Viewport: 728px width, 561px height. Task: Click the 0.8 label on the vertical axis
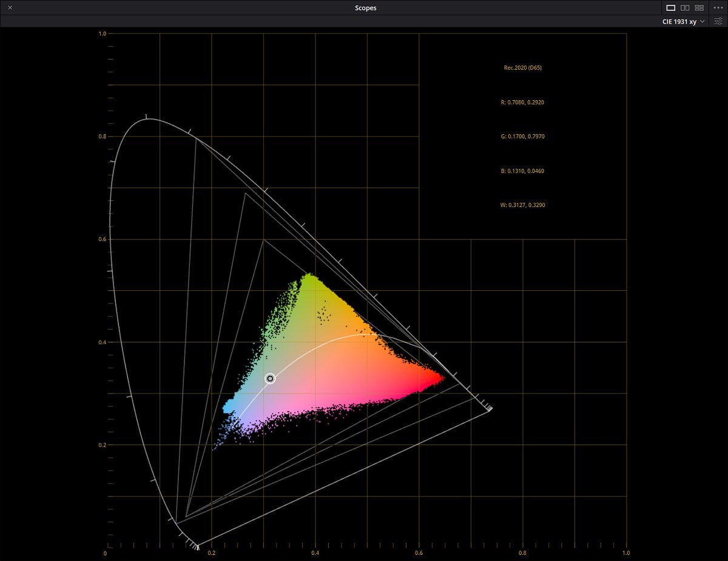pyautogui.click(x=103, y=137)
